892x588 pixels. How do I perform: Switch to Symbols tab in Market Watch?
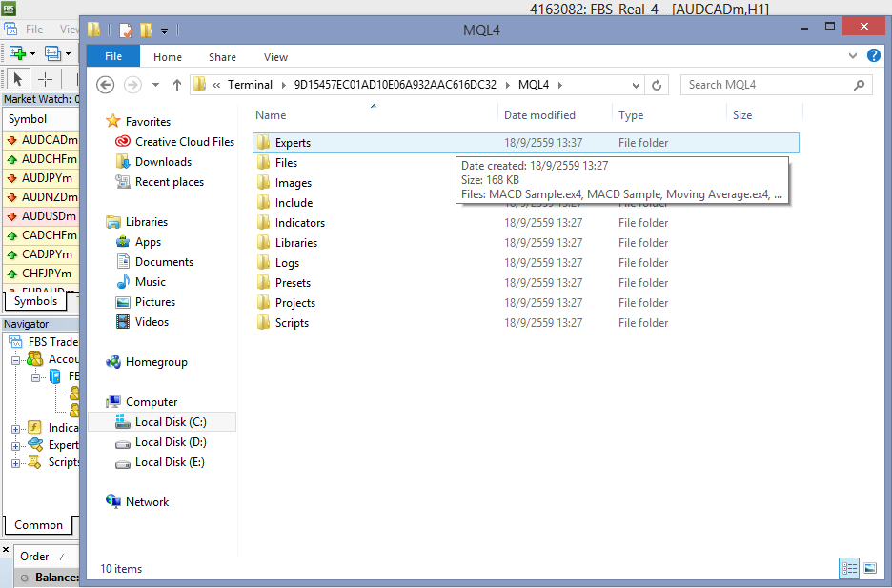[x=35, y=301]
